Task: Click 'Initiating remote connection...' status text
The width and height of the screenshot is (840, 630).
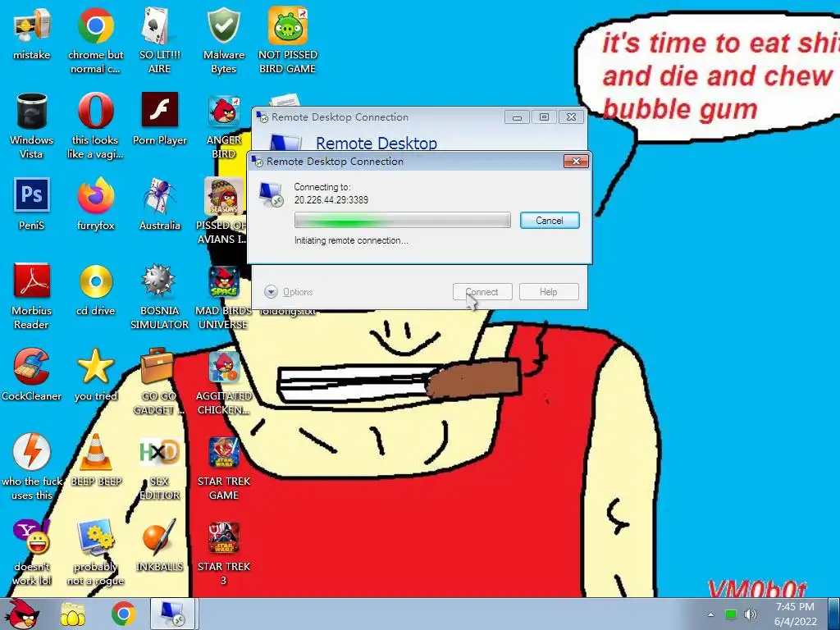Action: tap(351, 240)
